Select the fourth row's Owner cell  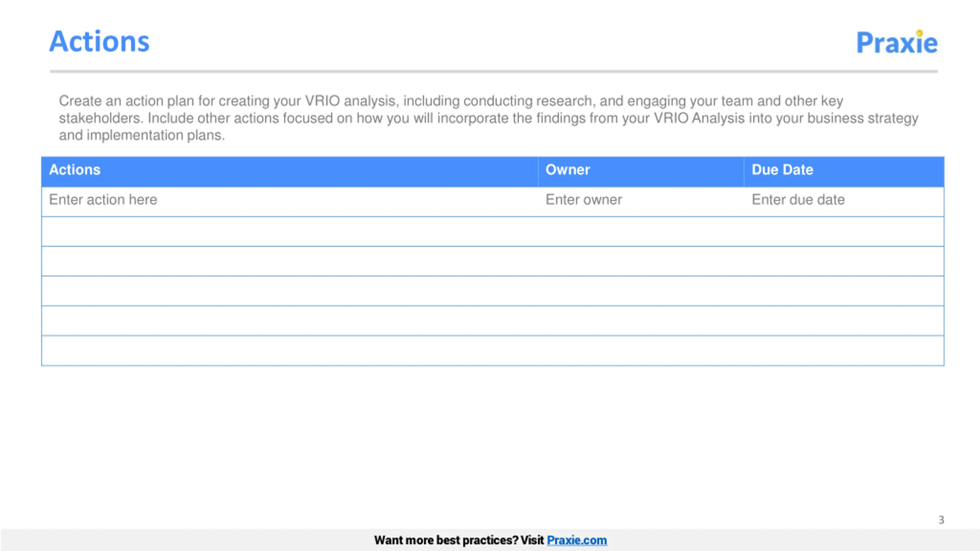(x=641, y=291)
